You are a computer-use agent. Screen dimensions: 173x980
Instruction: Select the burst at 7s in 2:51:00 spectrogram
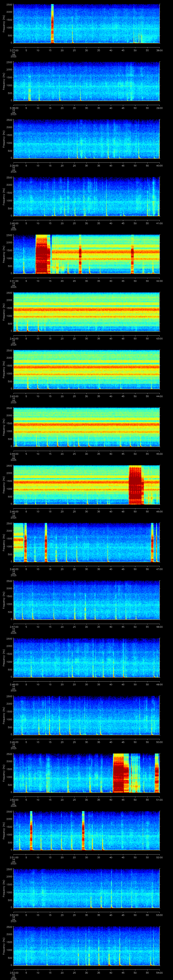[31, 831]
